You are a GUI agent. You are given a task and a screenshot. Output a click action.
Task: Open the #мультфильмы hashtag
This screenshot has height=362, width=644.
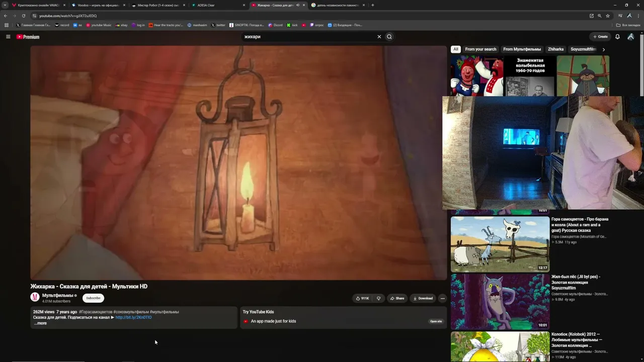(164, 312)
